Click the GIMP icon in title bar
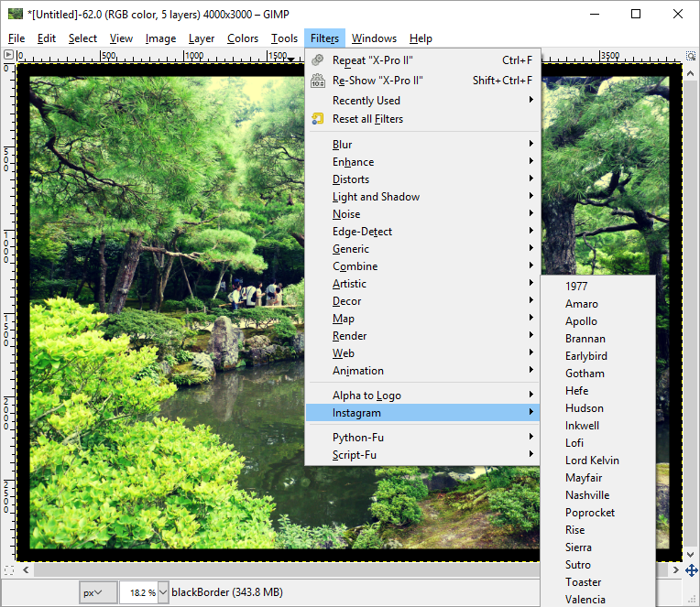 tap(15, 14)
